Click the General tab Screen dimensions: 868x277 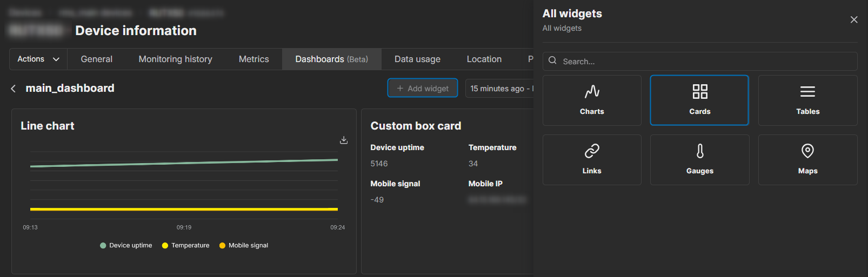click(x=97, y=59)
